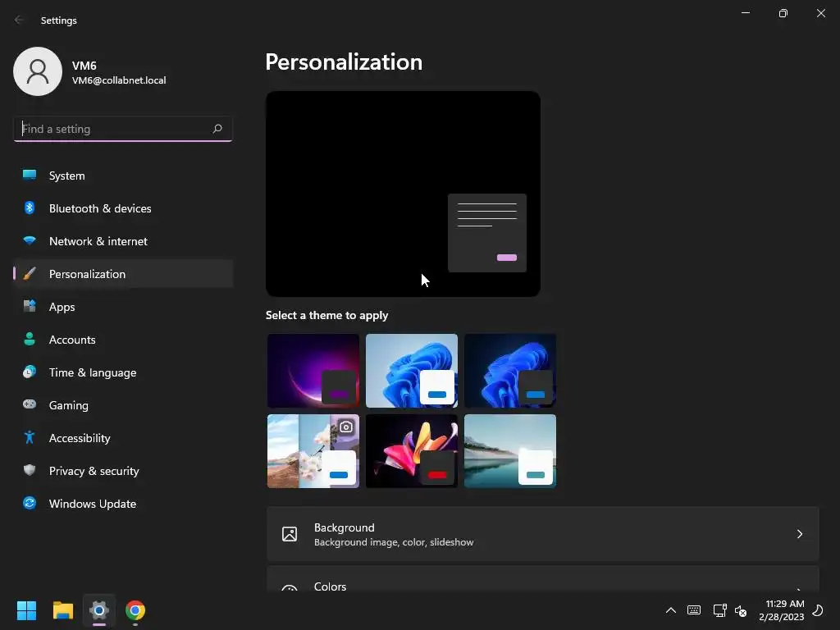Go to the Windows Update page

[123, 503]
